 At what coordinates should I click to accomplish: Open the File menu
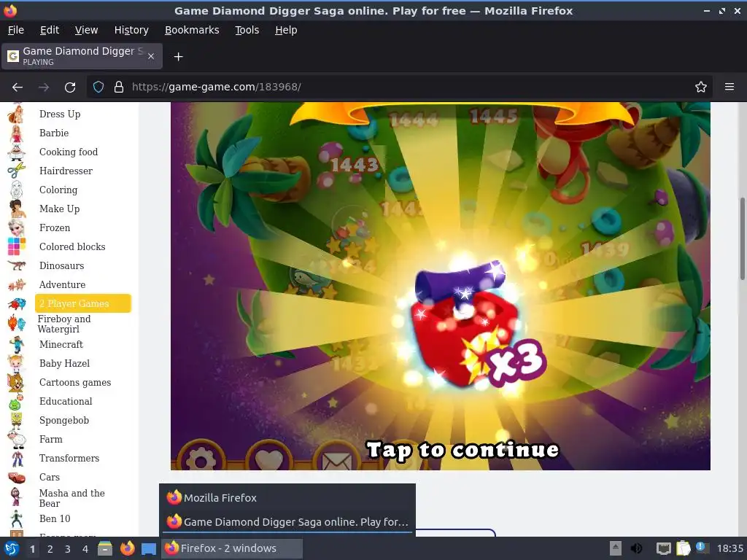16,30
